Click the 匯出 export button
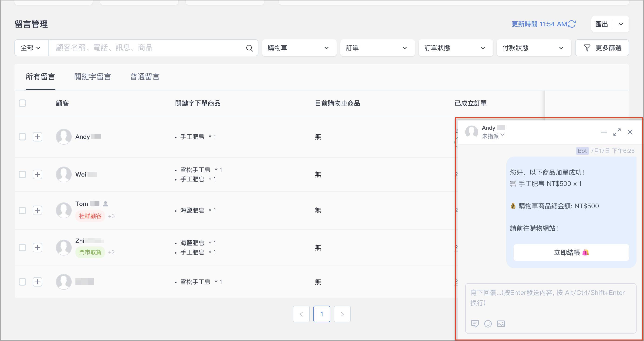This screenshot has height=341, width=644. [601, 24]
